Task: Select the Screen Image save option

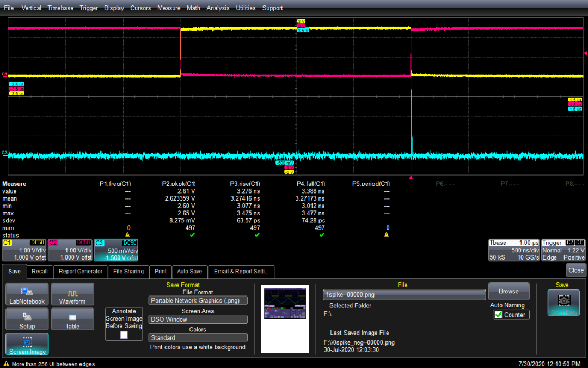Action: point(27,345)
